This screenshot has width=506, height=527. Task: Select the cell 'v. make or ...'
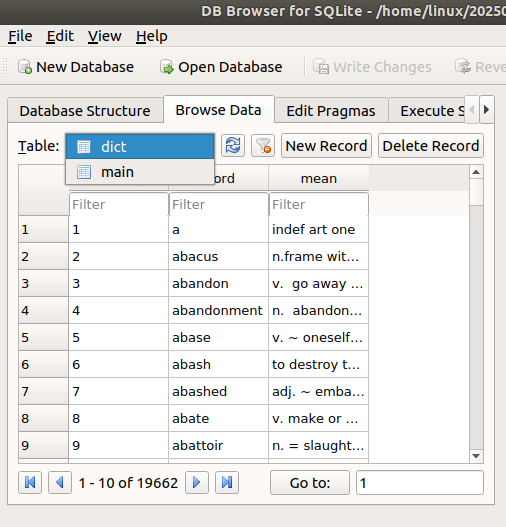[319, 418]
